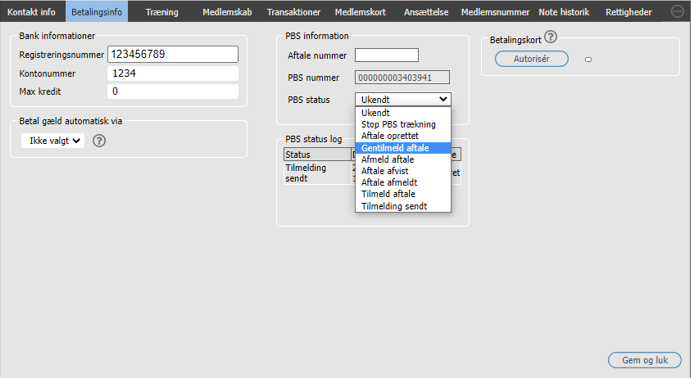
Task: Go to the Medlemskab tab
Action: (x=227, y=12)
